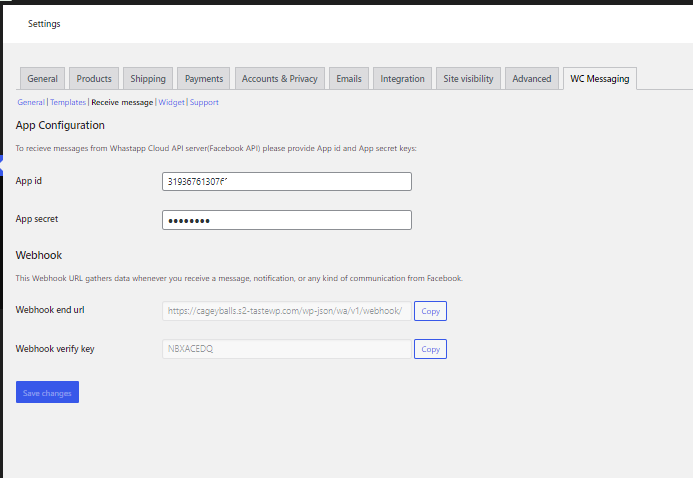Image resolution: width=693 pixels, height=478 pixels.
Task: Click the Webhook verify key label
Action: (x=55, y=349)
